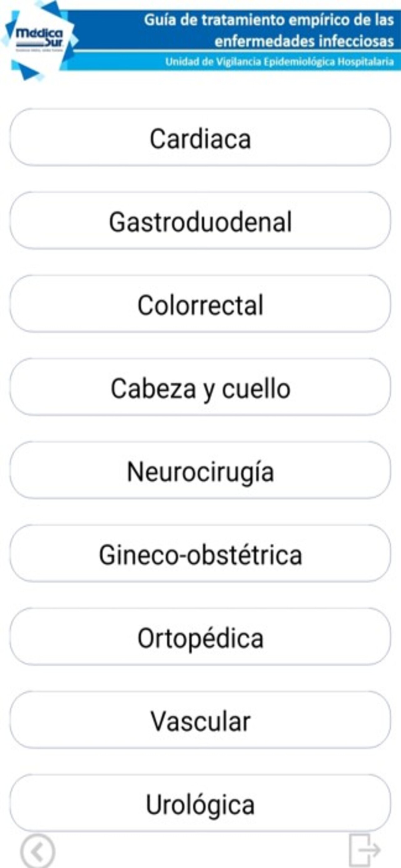Open the Cardiaca category
The width and height of the screenshot is (401, 868).
click(x=200, y=138)
